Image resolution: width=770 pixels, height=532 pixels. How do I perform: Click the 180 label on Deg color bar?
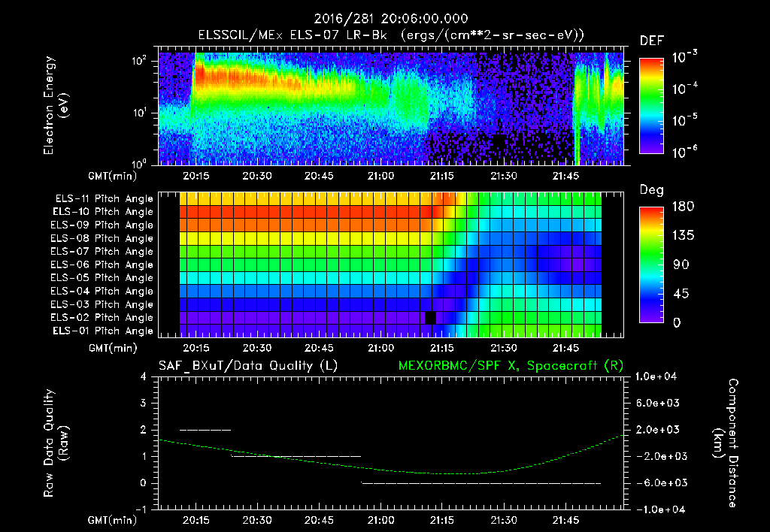tap(683, 207)
